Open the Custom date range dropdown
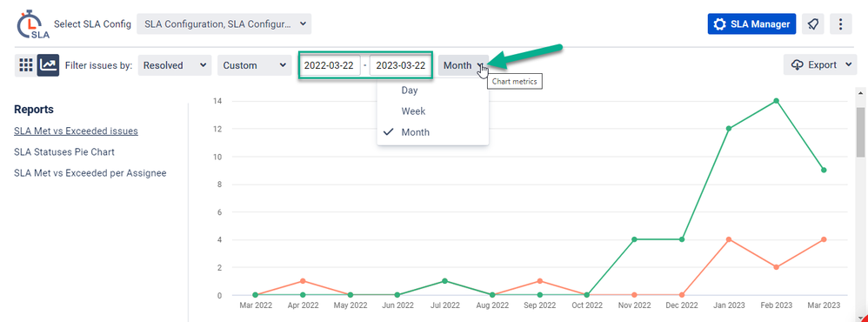The width and height of the screenshot is (868, 322). coord(254,65)
